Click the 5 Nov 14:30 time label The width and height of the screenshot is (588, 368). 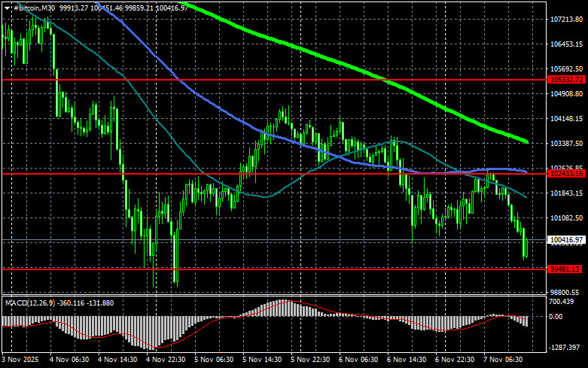[x=262, y=360]
